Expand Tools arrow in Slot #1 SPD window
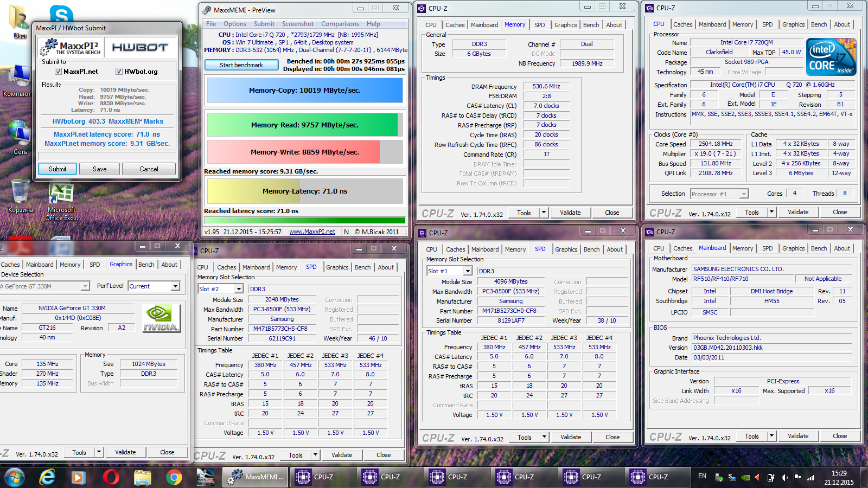Viewport: 868px width, 488px height. click(x=544, y=437)
